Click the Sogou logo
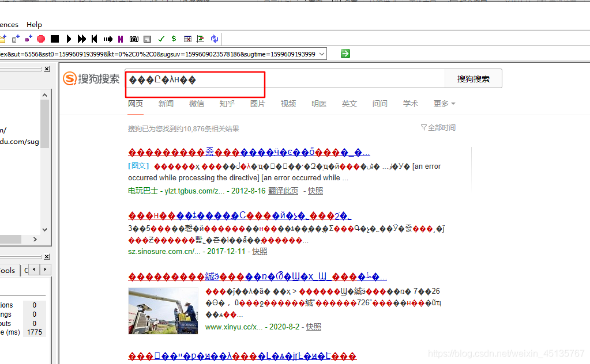This screenshot has height=364, width=590. (x=91, y=78)
